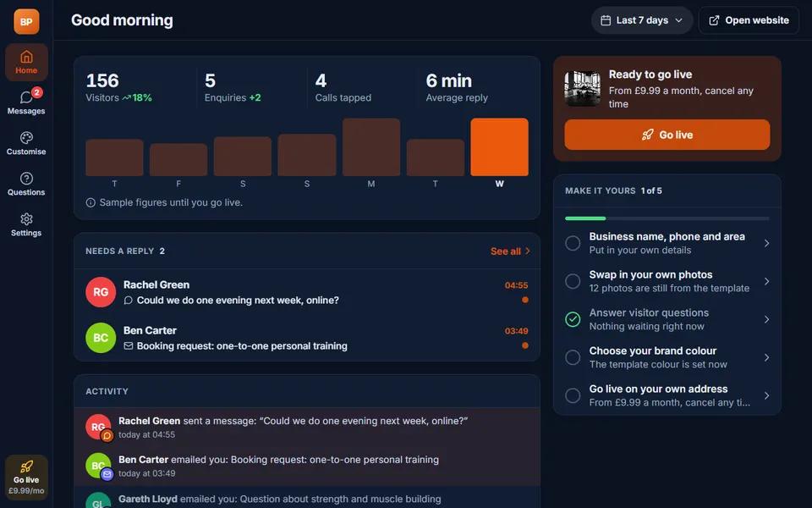Image resolution: width=812 pixels, height=508 pixels.
Task: Expand Answer visitor questions chevron
Action: (767, 319)
